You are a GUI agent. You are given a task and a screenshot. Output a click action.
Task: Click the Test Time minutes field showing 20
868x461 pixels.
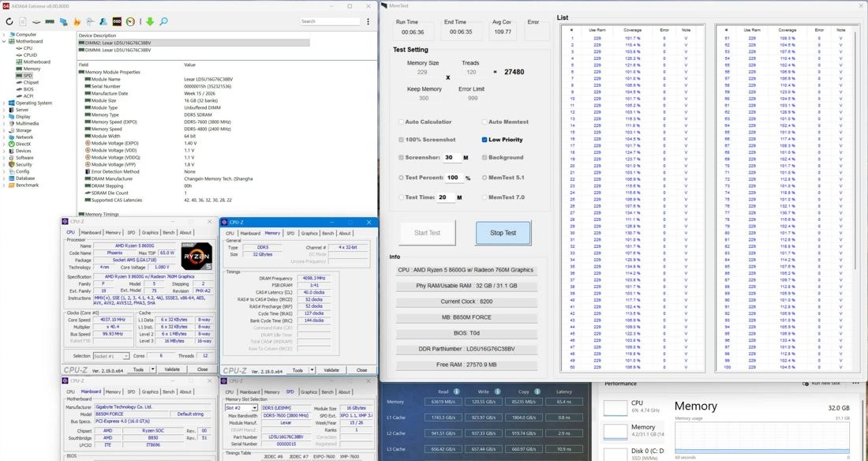pos(445,197)
